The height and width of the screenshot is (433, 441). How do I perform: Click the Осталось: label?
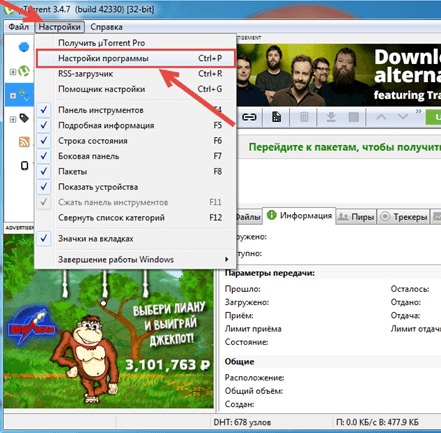click(410, 289)
